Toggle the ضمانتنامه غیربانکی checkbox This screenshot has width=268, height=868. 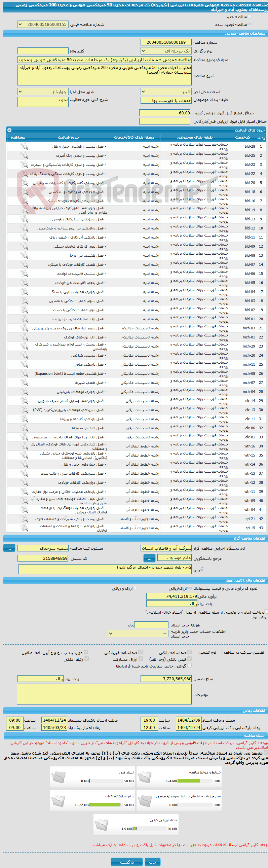141,652
